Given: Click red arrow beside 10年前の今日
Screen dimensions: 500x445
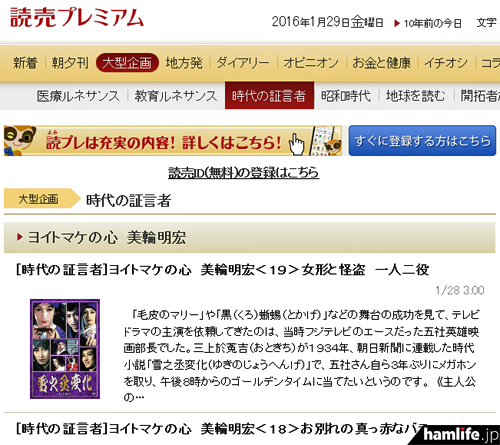Looking at the screenshot, I should [397, 23].
